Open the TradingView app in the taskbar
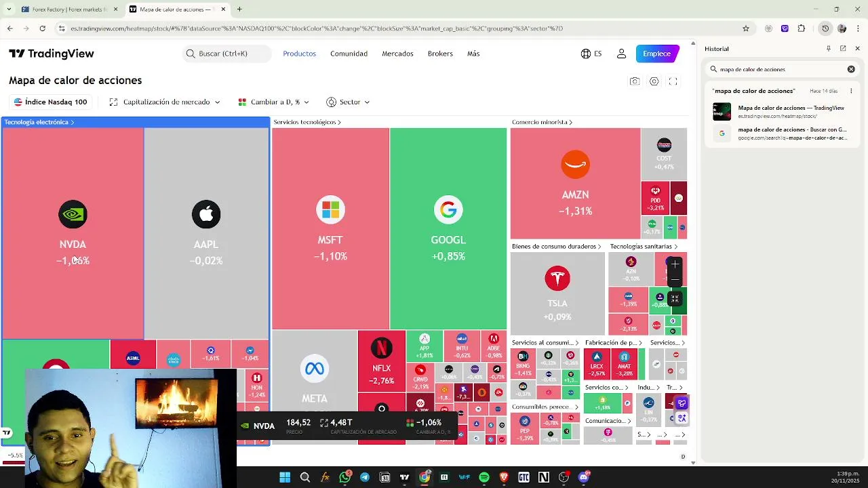Screen dimensions: 868x488 [x=405, y=477]
